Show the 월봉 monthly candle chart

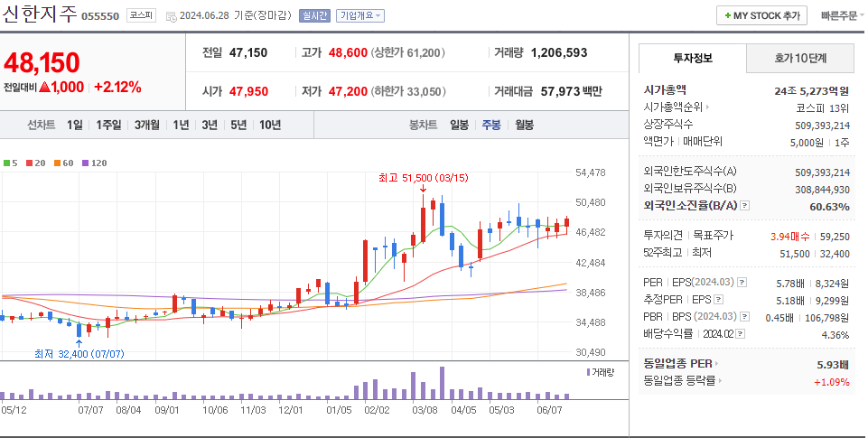(x=524, y=126)
